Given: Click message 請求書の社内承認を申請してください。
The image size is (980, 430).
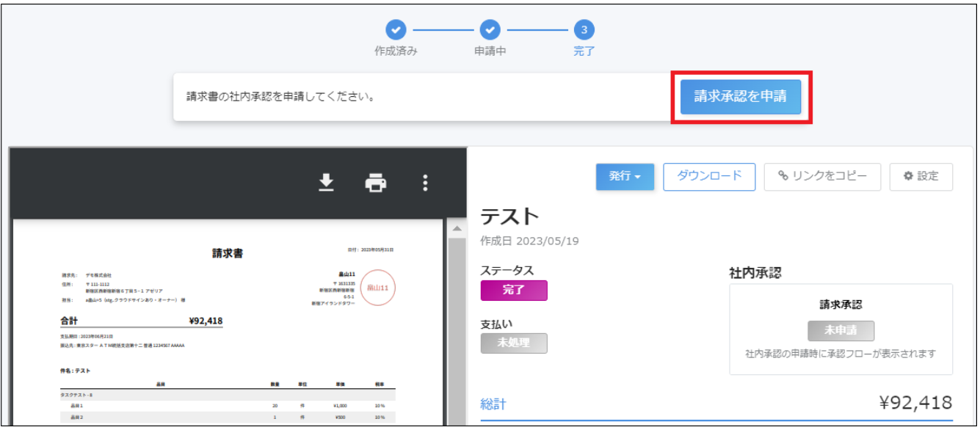Looking at the screenshot, I should [281, 97].
